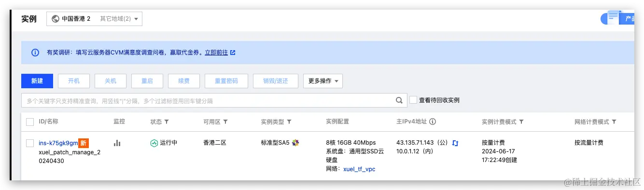Click the 开机 button

74,81
